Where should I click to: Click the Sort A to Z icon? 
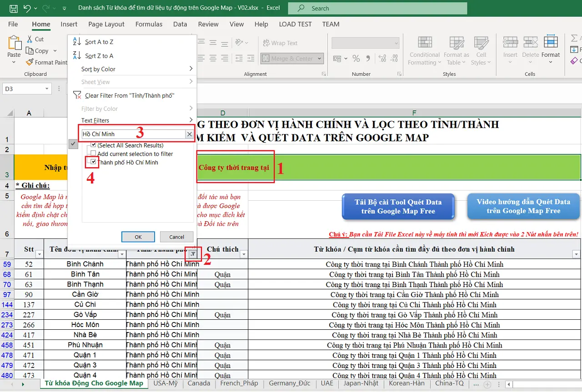point(76,41)
